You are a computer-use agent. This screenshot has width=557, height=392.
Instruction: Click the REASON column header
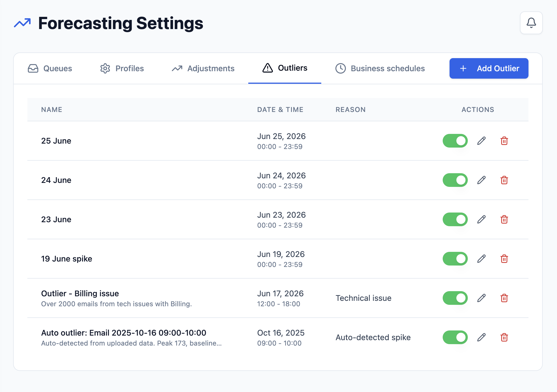(x=351, y=110)
